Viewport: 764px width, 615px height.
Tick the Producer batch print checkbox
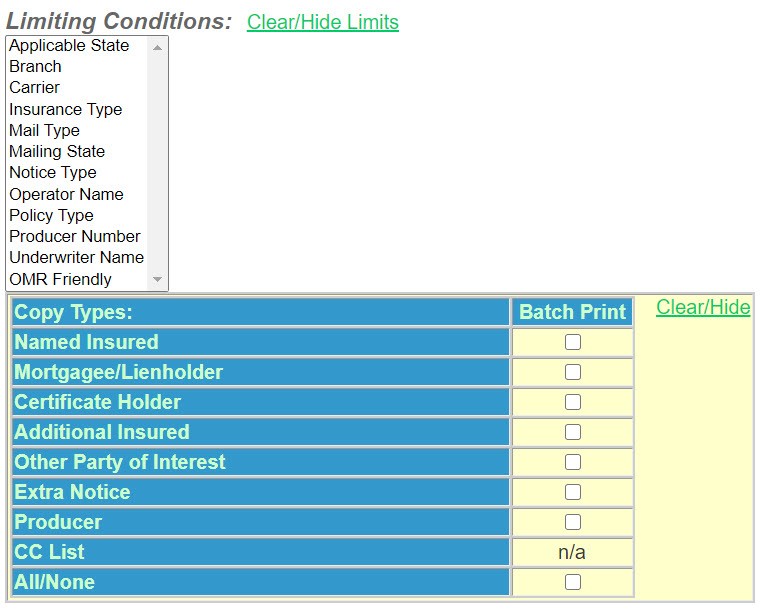573,522
